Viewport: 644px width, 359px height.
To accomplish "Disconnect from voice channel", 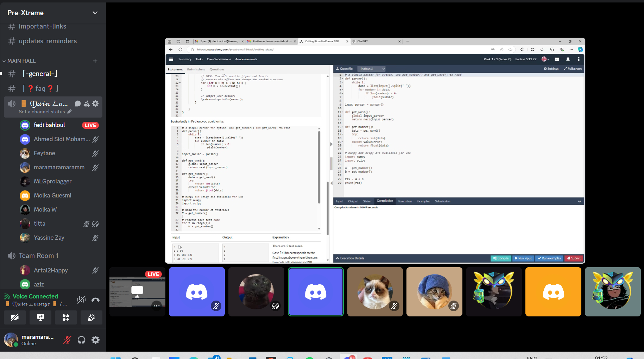I will pos(95,300).
